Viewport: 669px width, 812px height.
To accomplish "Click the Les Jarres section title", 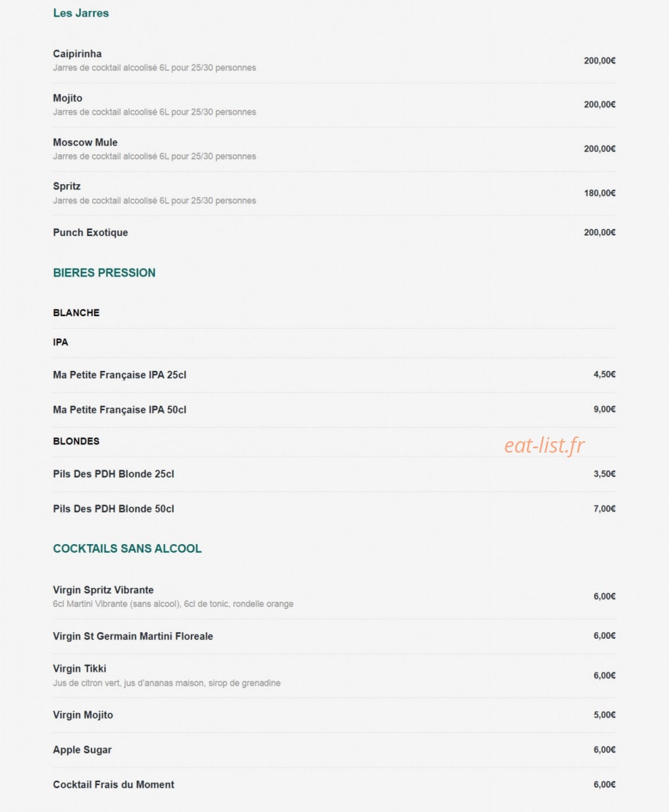I will [x=80, y=13].
